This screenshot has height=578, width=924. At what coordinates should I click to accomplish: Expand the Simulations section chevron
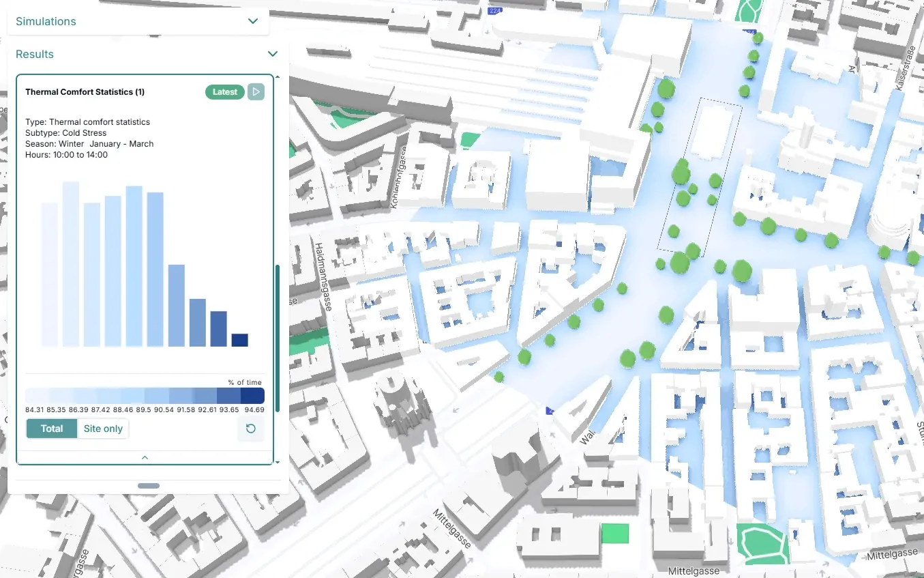(253, 21)
